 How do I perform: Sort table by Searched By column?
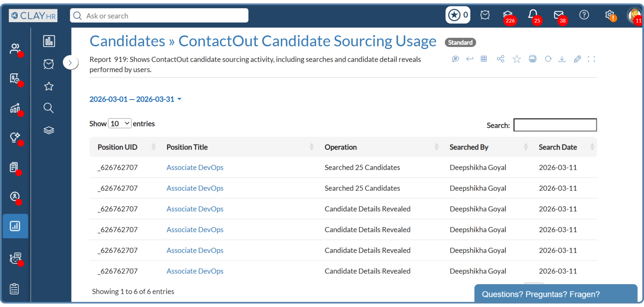469,147
